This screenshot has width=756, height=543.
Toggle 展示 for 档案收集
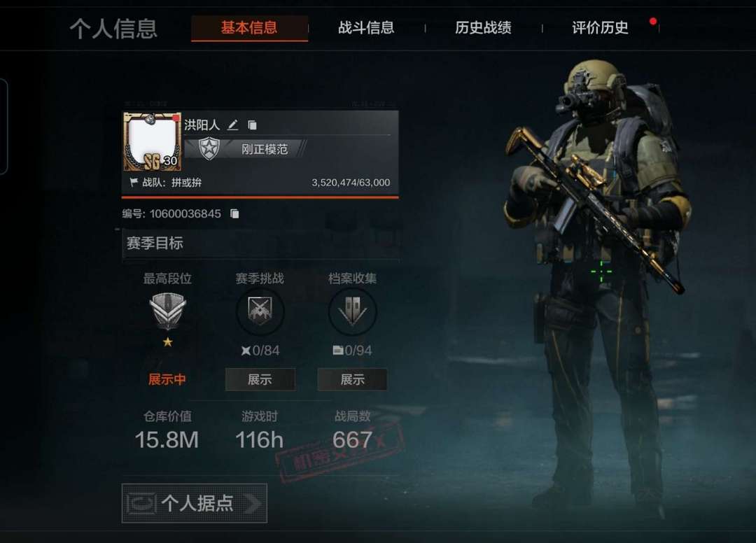click(352, 380)
